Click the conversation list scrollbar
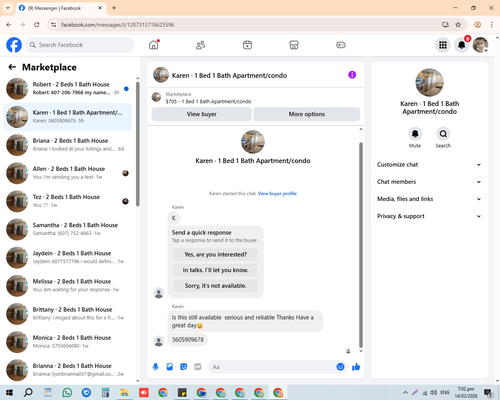Screen dimensions: 500x400 (138, 144)
